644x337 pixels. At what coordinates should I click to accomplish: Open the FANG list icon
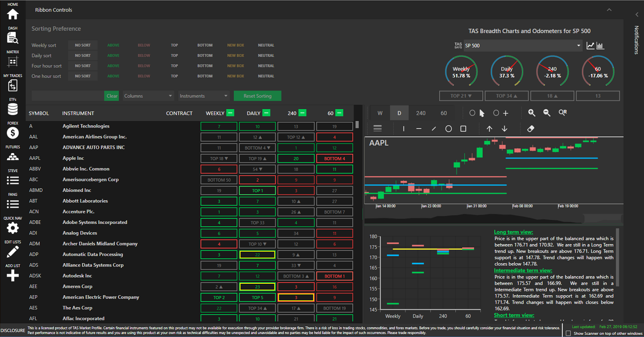13,204
